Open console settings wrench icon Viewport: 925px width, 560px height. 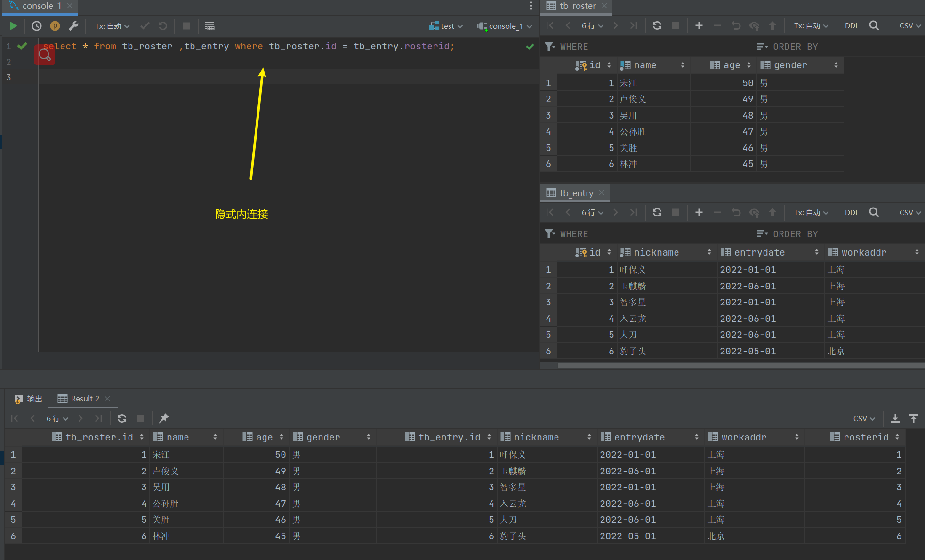[73, 26]
